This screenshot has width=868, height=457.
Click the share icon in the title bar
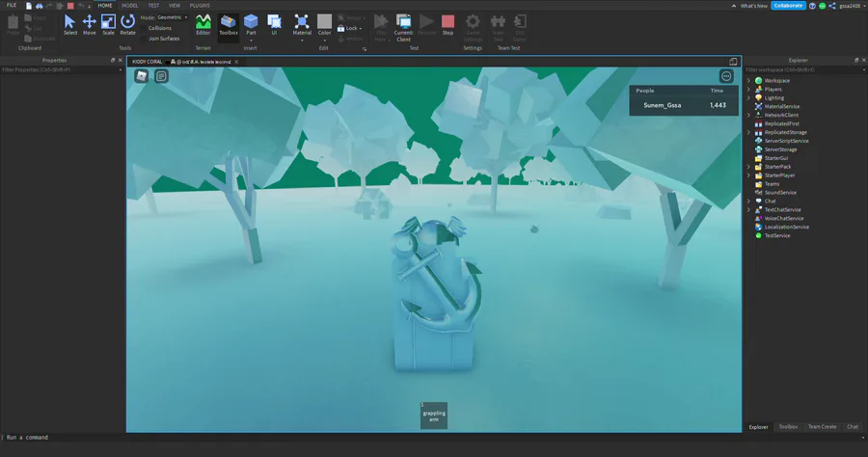coord(832,6)
